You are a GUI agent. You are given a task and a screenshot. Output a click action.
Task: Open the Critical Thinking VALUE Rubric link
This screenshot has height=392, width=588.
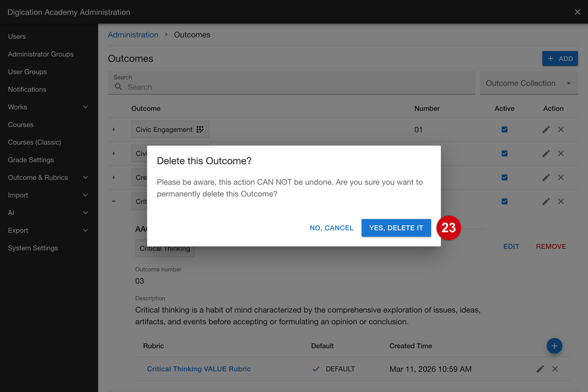[x=199, y=369]
